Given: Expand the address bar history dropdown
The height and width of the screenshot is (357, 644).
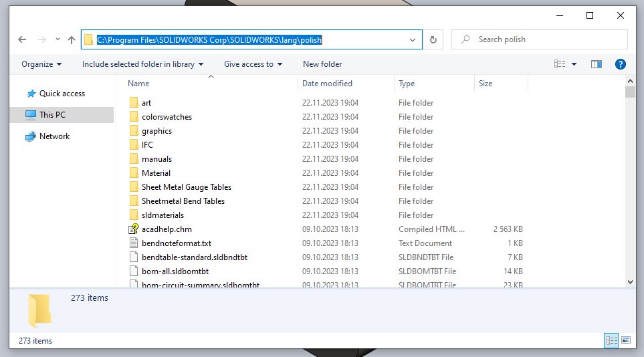Looking at the screenshot, I should point(413,40).
